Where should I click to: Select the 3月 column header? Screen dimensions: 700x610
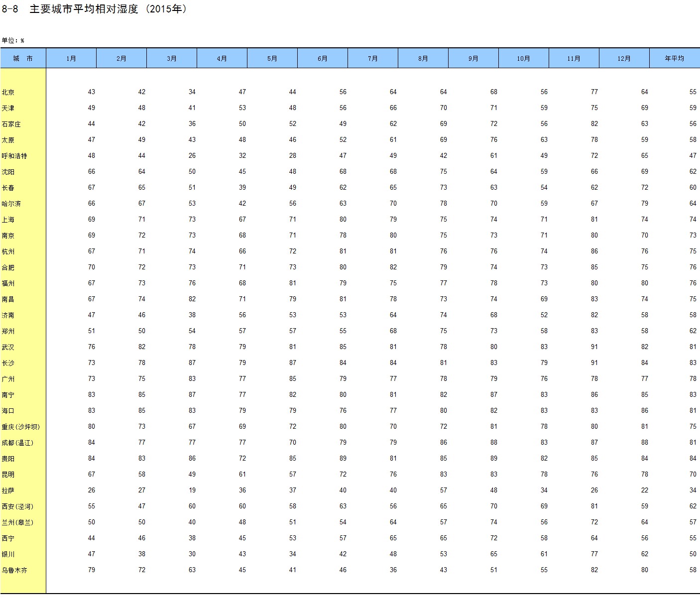[172, 58]
